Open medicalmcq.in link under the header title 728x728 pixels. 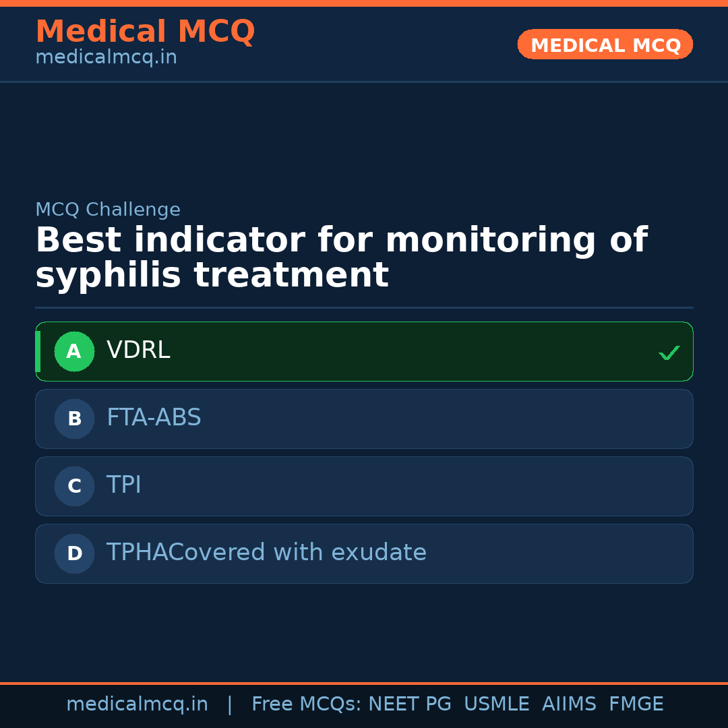tap(106, 58)
